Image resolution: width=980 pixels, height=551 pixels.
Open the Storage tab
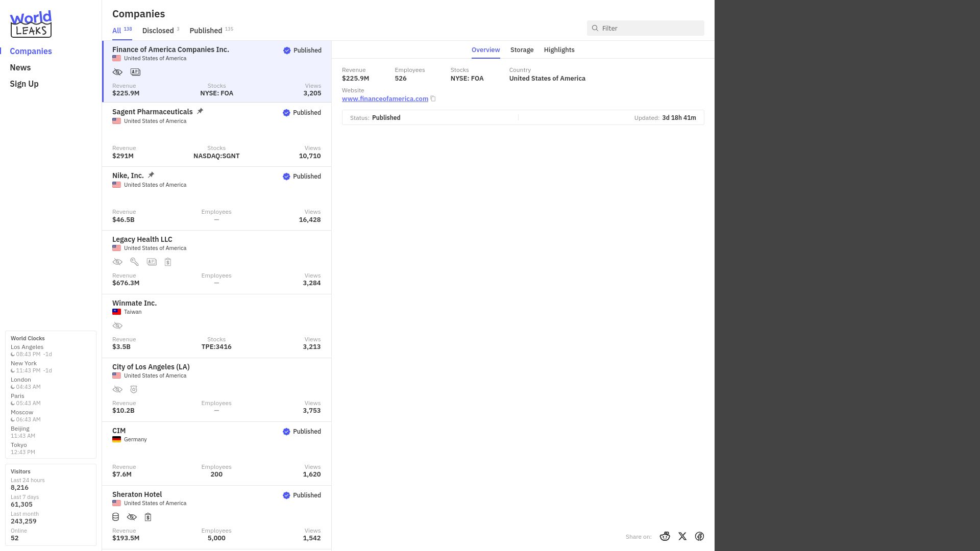(522, 49)
